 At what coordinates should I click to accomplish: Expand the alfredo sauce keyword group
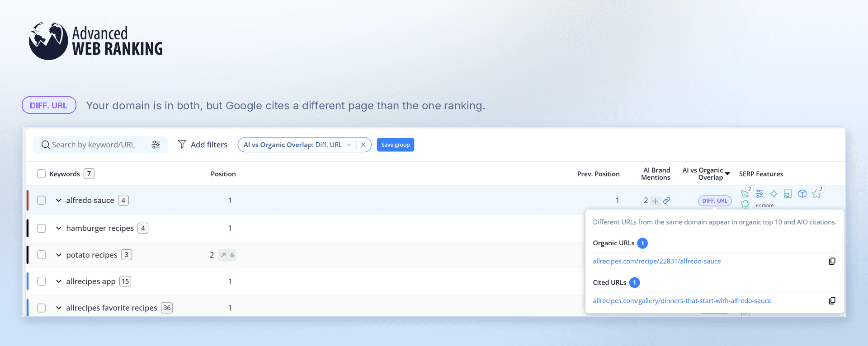(59, 200)
